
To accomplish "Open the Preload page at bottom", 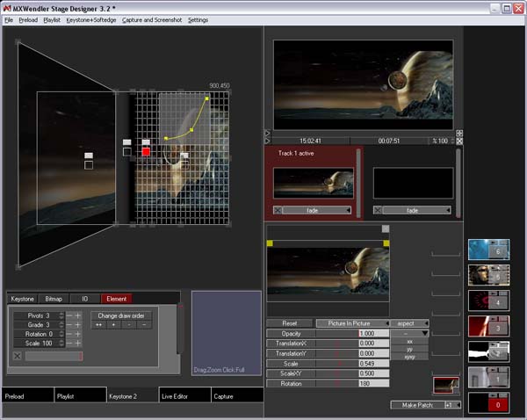I will (x=28, y=395).
